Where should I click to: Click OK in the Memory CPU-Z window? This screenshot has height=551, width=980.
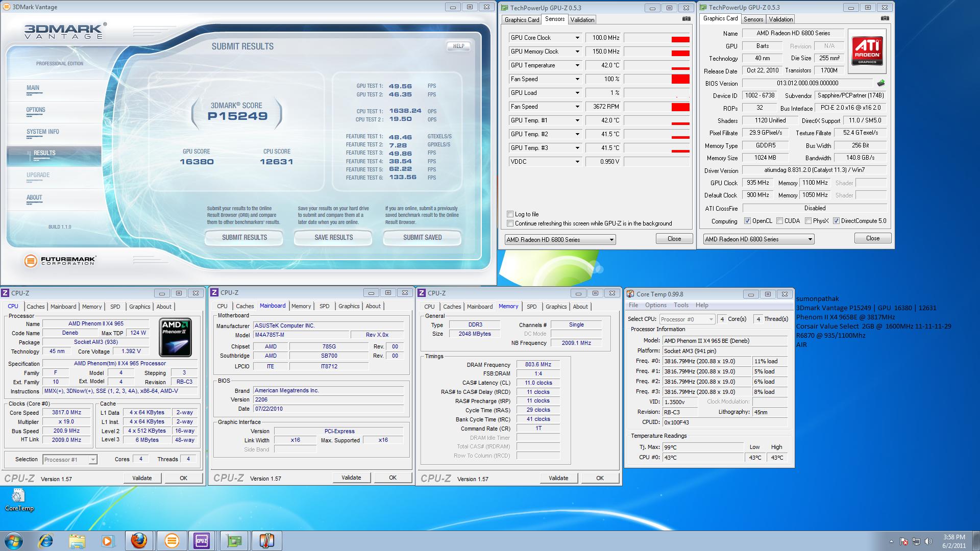coord(600,479)
